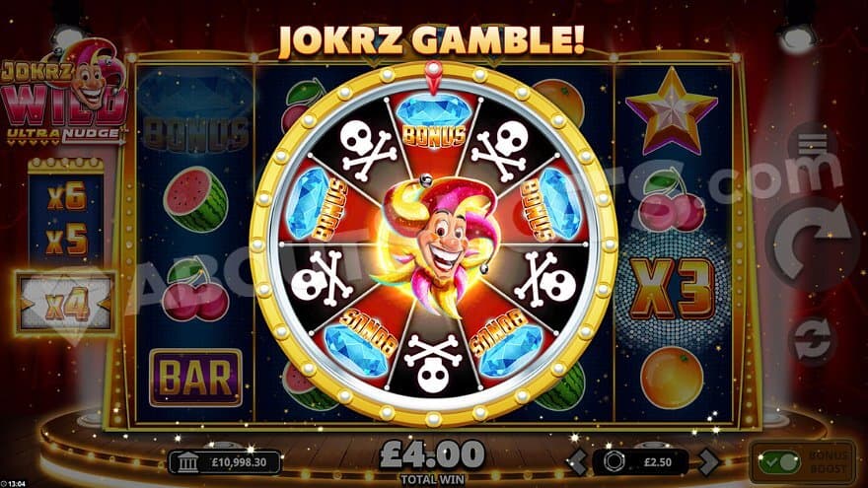Click the coin stake icon
The image size is (868, 488).
(613, 461)
